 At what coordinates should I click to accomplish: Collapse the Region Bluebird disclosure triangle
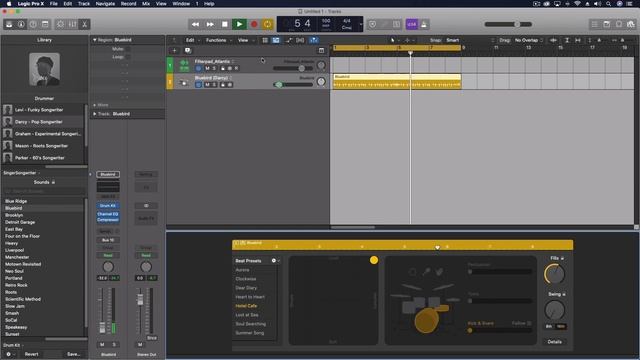click(95, 40)
